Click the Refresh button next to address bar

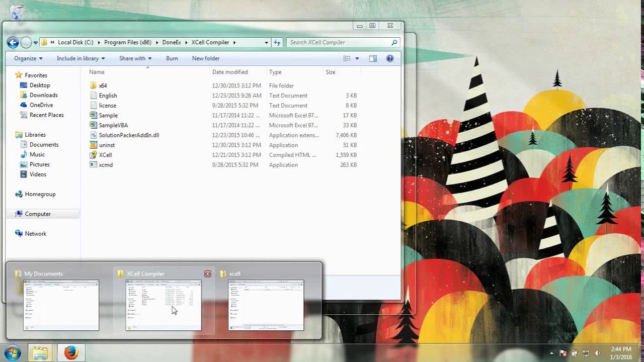click(x=277, y=43)
